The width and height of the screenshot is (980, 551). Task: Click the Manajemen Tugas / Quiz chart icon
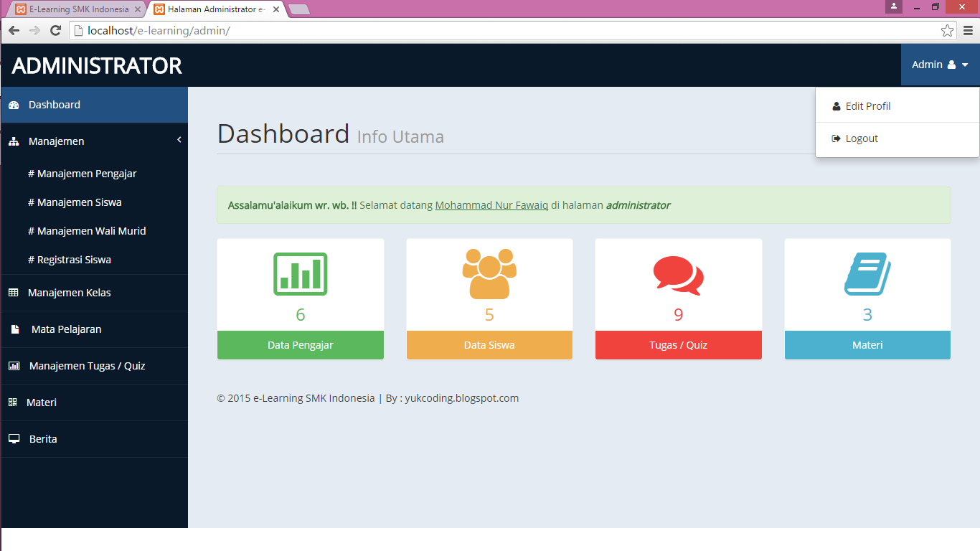(x=14, y=365)
